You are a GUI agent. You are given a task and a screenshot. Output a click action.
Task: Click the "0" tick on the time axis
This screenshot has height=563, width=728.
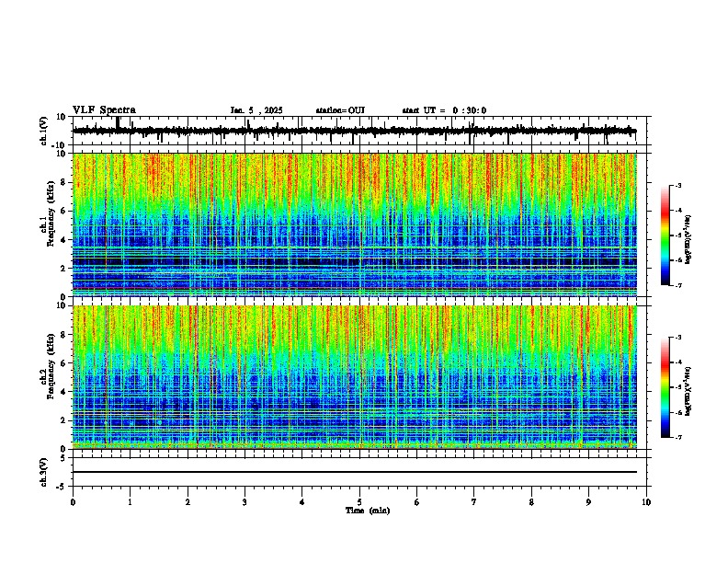point(73,502)
